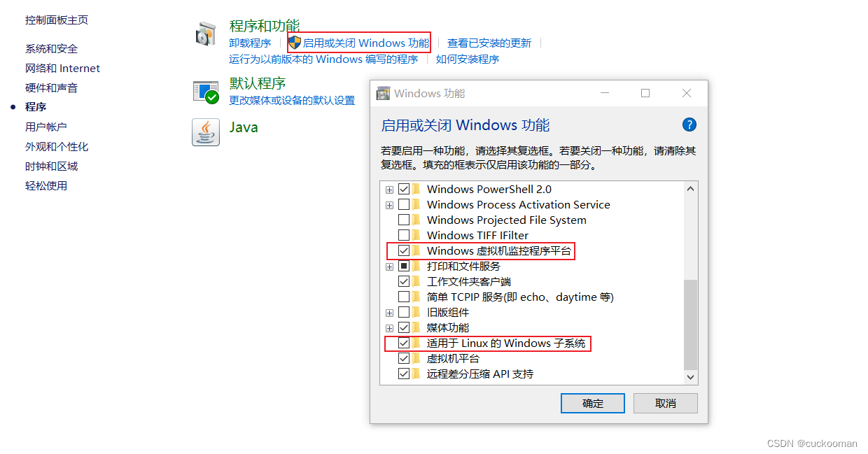Screen dimensions: 868x454
Task: Open the Java coffee cup icon
Action: point(206,132)
